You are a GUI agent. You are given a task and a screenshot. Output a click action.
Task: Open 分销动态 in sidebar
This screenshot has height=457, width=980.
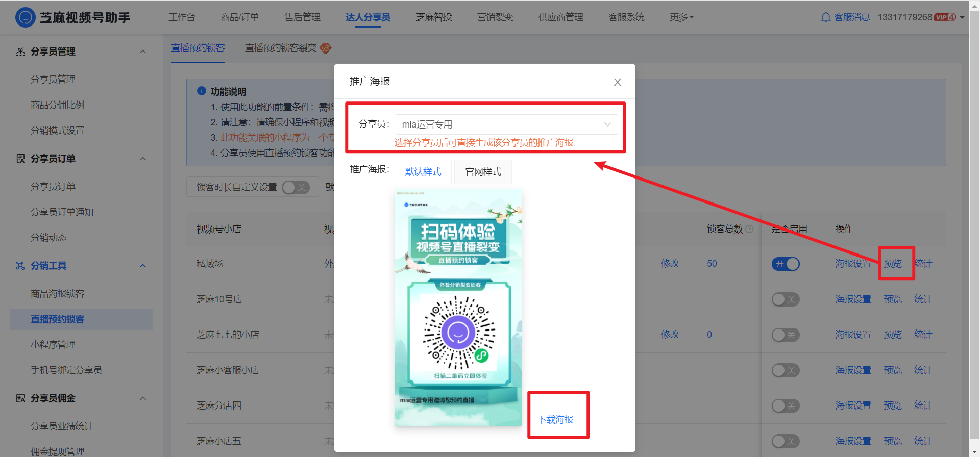point(48,238)
